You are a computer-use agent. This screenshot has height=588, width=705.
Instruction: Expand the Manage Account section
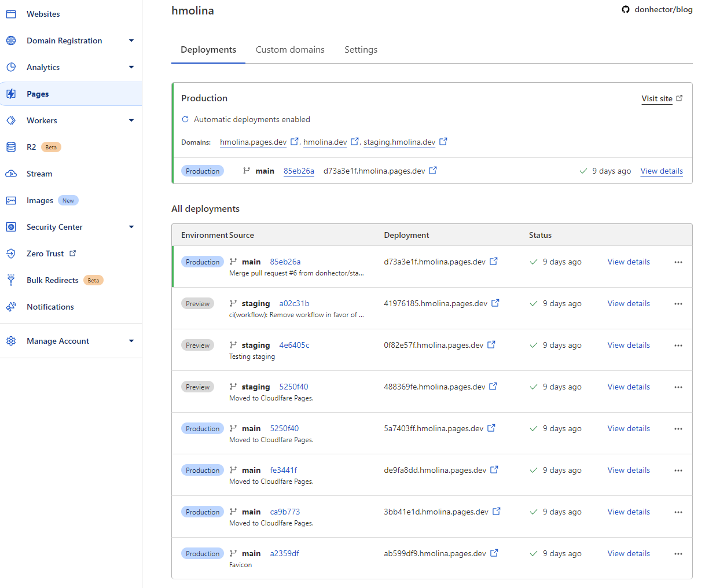(x=131, y=341)
